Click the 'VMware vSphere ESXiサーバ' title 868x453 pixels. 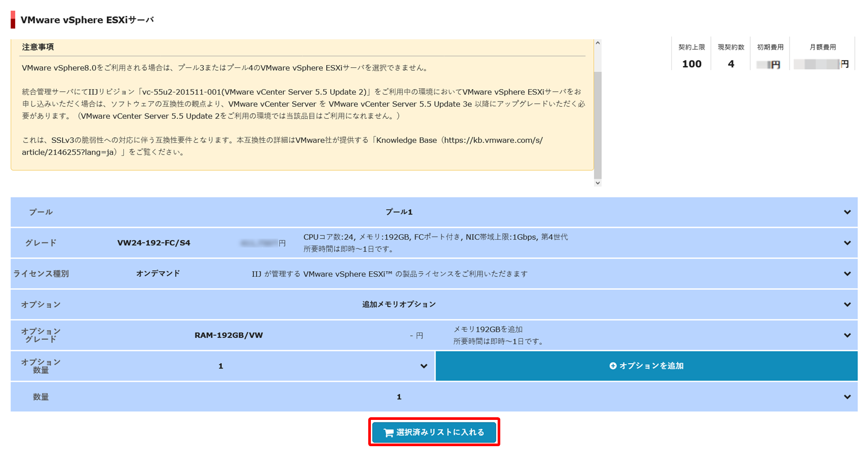87,20
